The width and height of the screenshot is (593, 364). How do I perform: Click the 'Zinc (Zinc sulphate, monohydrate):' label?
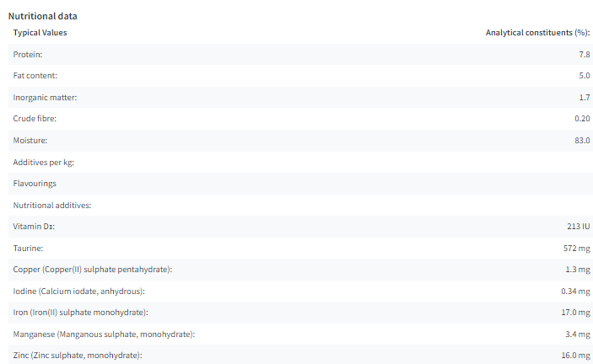coord(78,356)
